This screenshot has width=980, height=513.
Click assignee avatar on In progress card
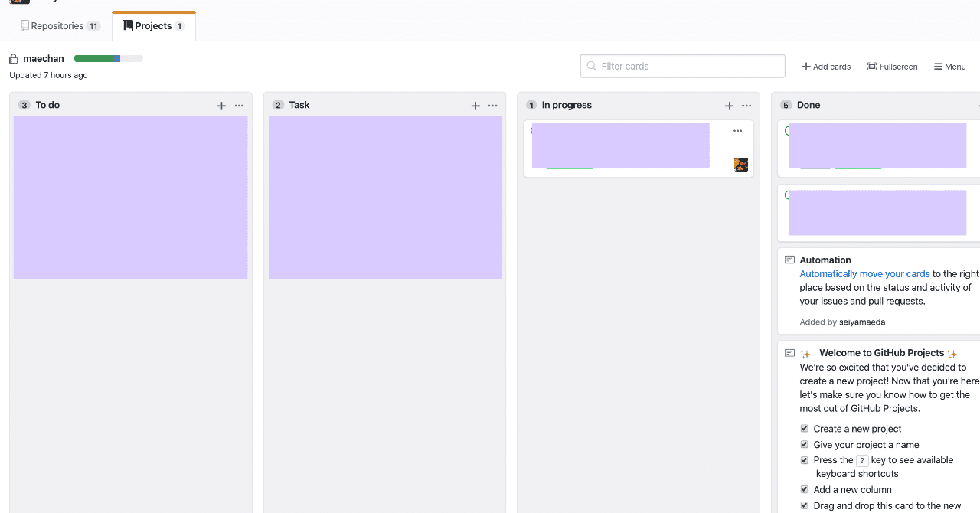click(x=741, y=165)
